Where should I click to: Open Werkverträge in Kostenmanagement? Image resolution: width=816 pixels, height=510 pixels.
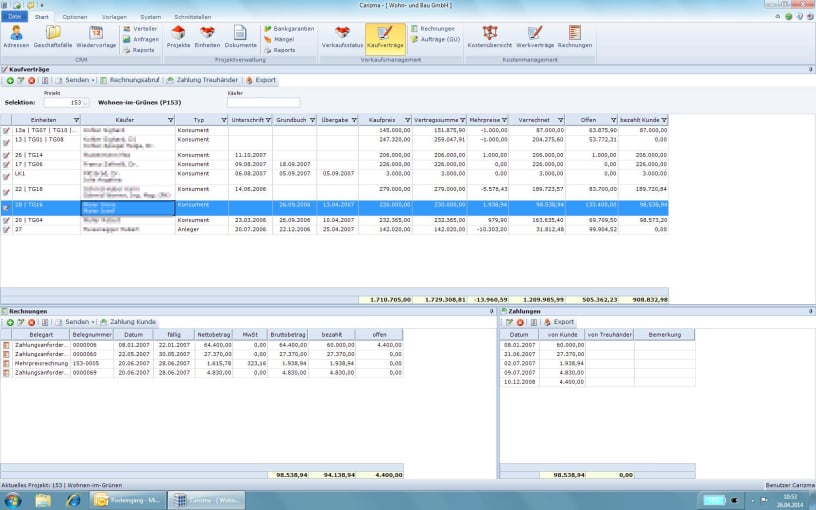pos(535,37)
